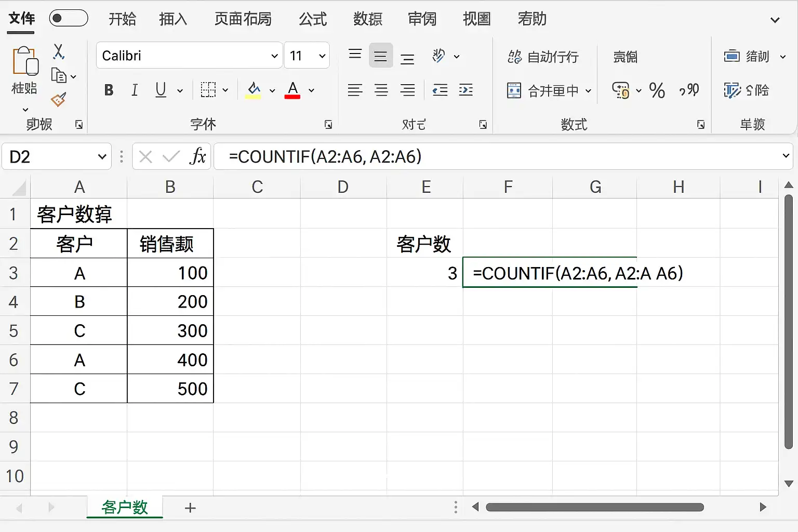Enable underline formatting

[x=159, y=90]
